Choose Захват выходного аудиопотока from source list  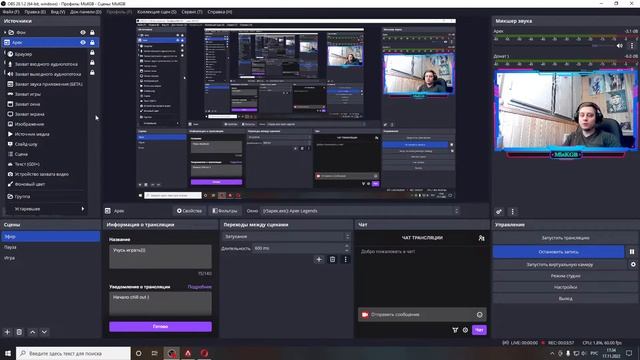click(47, 74)
